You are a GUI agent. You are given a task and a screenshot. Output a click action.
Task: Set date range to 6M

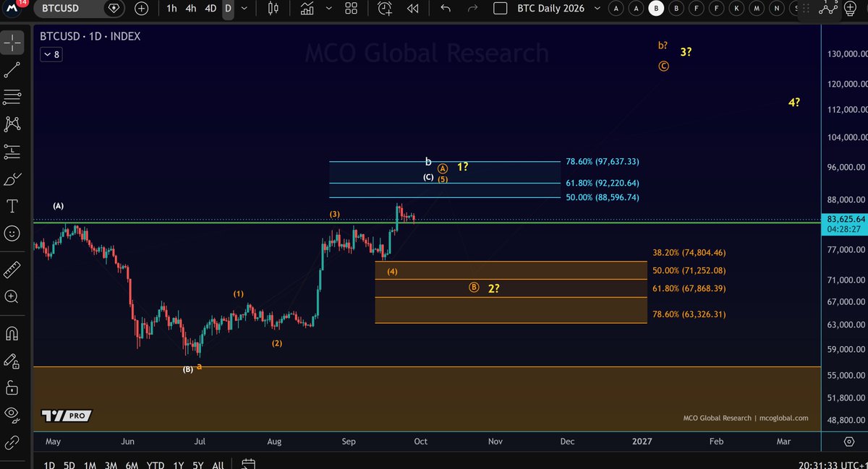(x=132, y=464)
